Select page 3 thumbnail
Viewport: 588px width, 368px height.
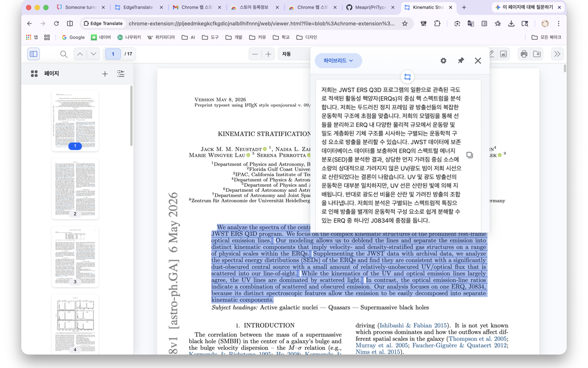click(75, 257)
